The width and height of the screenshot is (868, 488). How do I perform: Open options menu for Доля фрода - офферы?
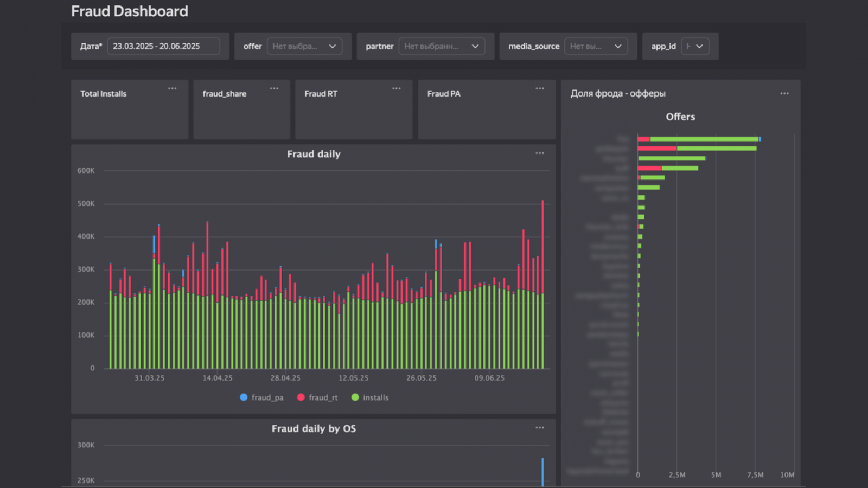(x=784, y=94)
